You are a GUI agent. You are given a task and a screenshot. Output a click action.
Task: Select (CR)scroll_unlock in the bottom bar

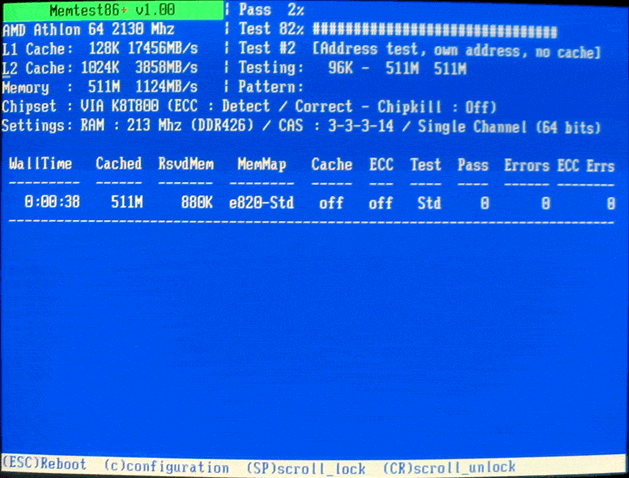click(449, 467)
